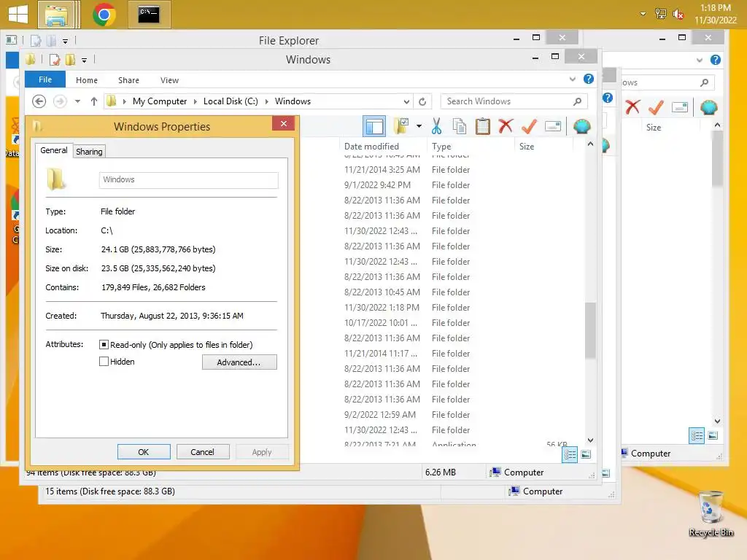The height and width of the screenshot is (560, 747).
Task: Open help in the Windows explorer ribbon
Action: (x=589, y=79)
